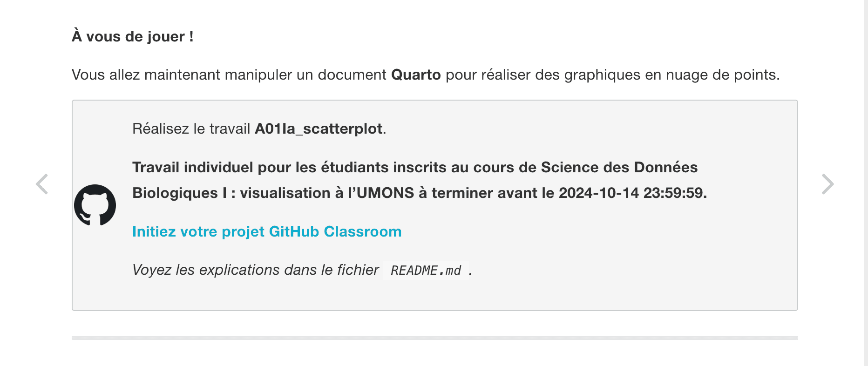Select the bold word Quarto
Viewport: 868px width, 366px height.
pos(416,75)
